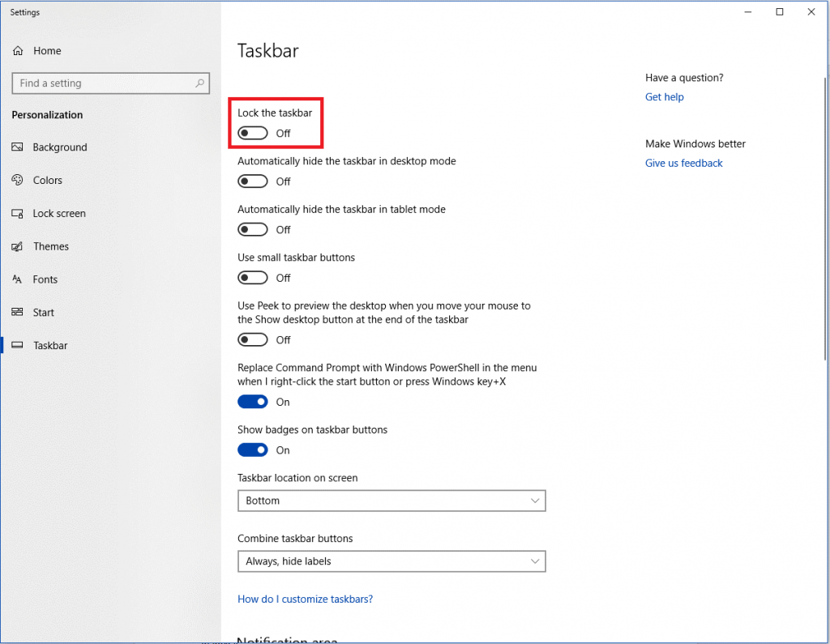Click the Get help link
The width and height of the screenshot is (830, 644).
664,96
